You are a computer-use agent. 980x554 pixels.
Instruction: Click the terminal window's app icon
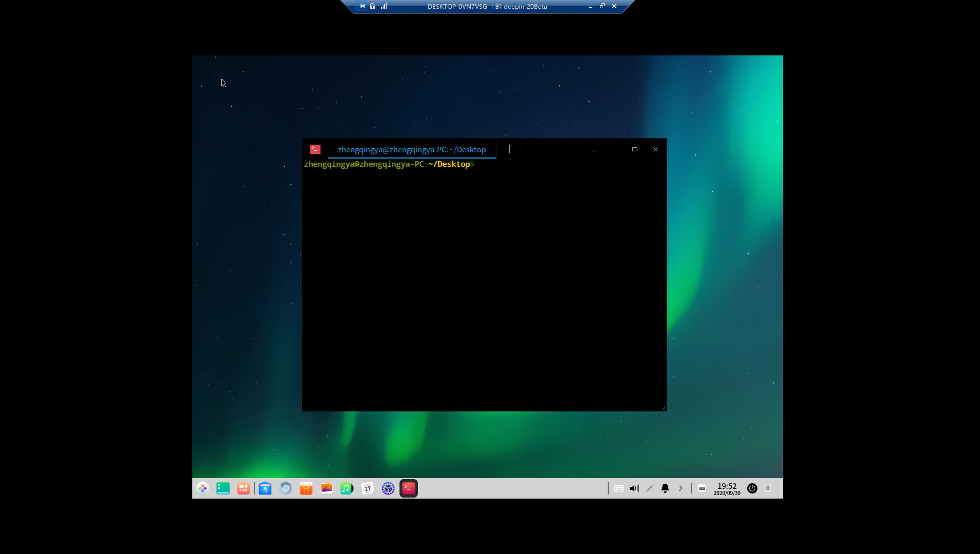tap(315, 149)
